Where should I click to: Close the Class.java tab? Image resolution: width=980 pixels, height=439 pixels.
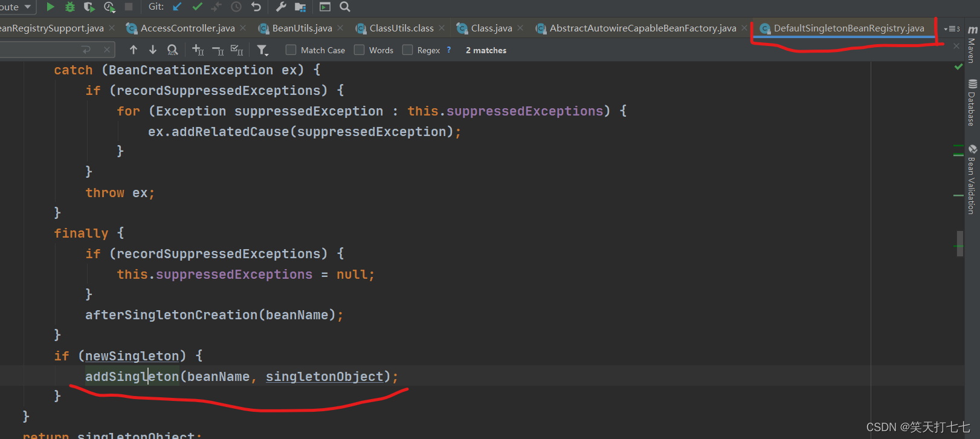[x=520, y=28]
